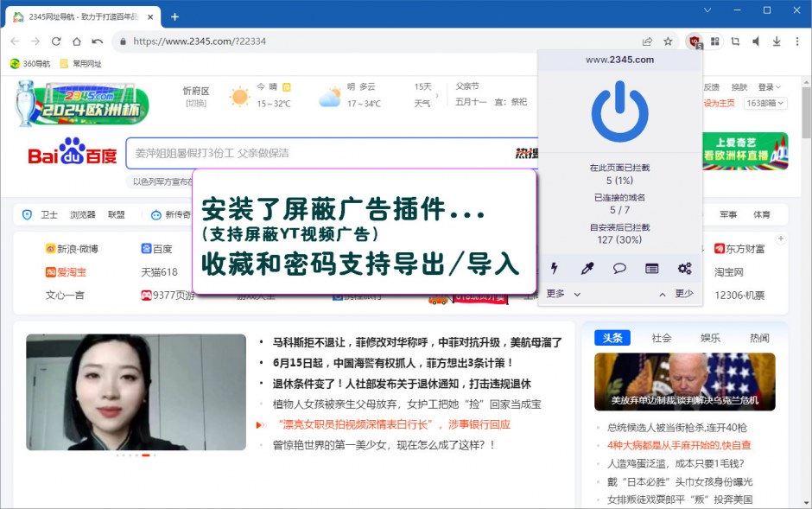Click the speech bubble report icon

coord(619,268)
